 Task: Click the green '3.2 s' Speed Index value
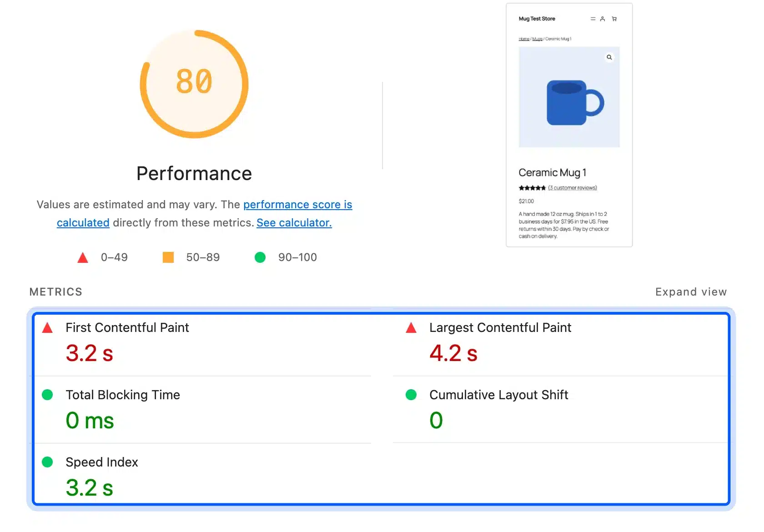pos(90,488)
